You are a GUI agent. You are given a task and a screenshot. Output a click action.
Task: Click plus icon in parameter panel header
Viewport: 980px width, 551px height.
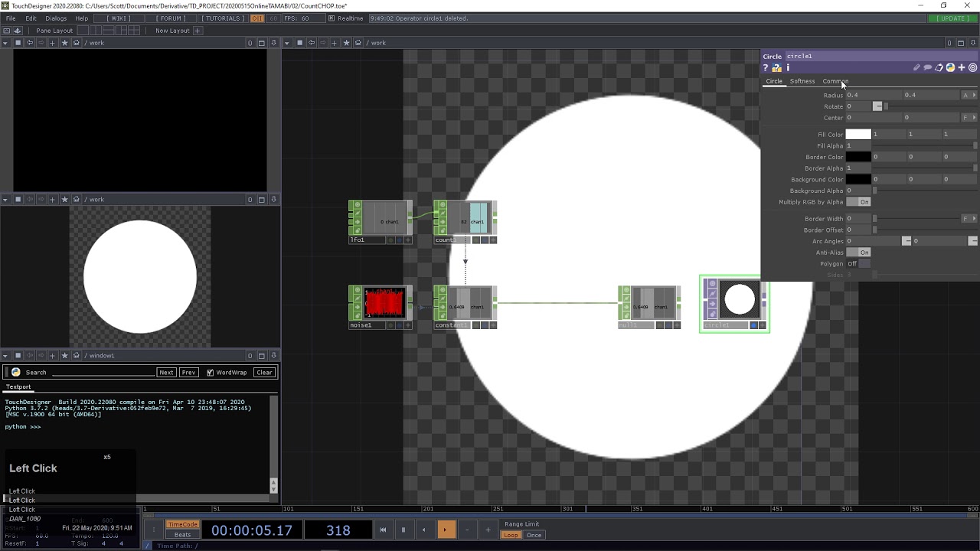coord(962,68)
